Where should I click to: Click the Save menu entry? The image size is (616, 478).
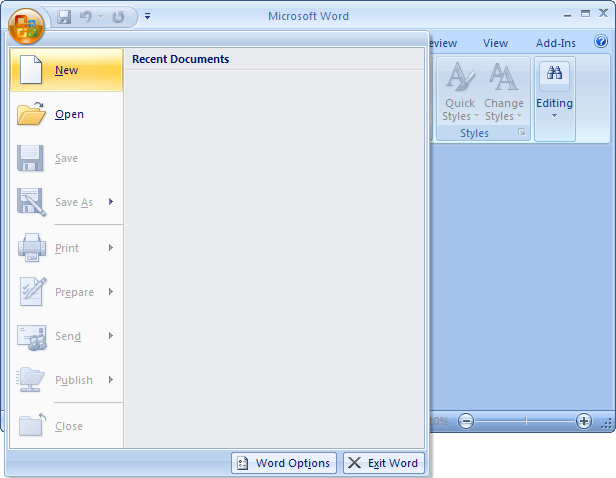tap(66, 158)
